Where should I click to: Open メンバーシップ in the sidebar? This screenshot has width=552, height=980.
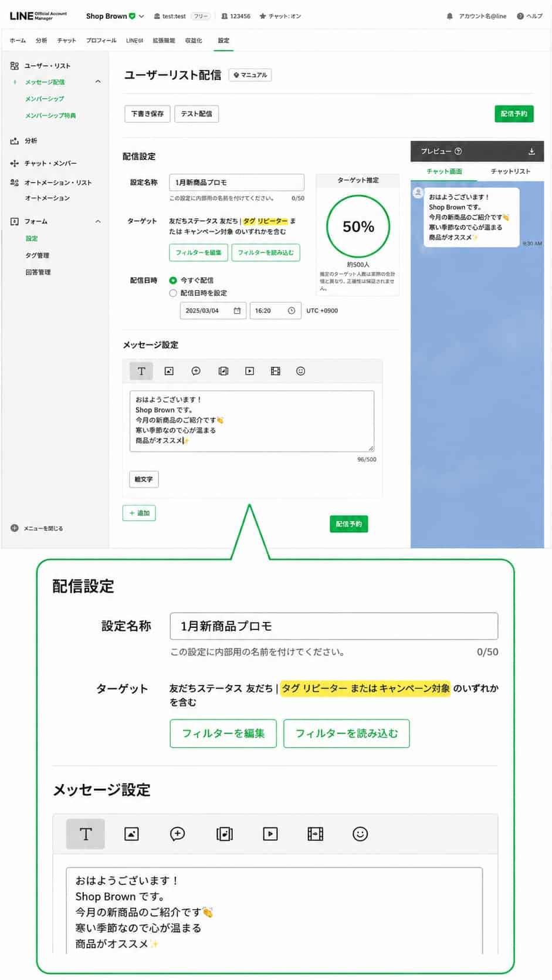coord(45,99)
